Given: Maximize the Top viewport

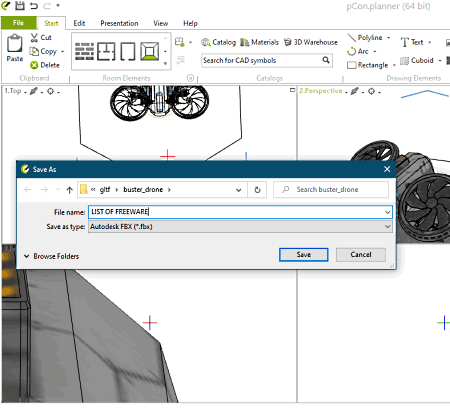Looking at the screenshot, I should (x=292, y=90).
